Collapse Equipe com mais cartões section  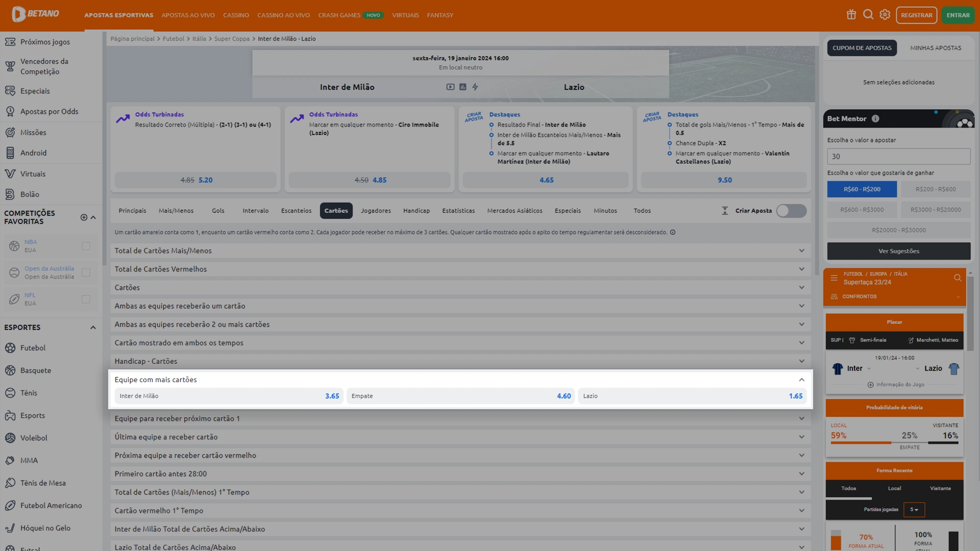[x=801, y=380]
